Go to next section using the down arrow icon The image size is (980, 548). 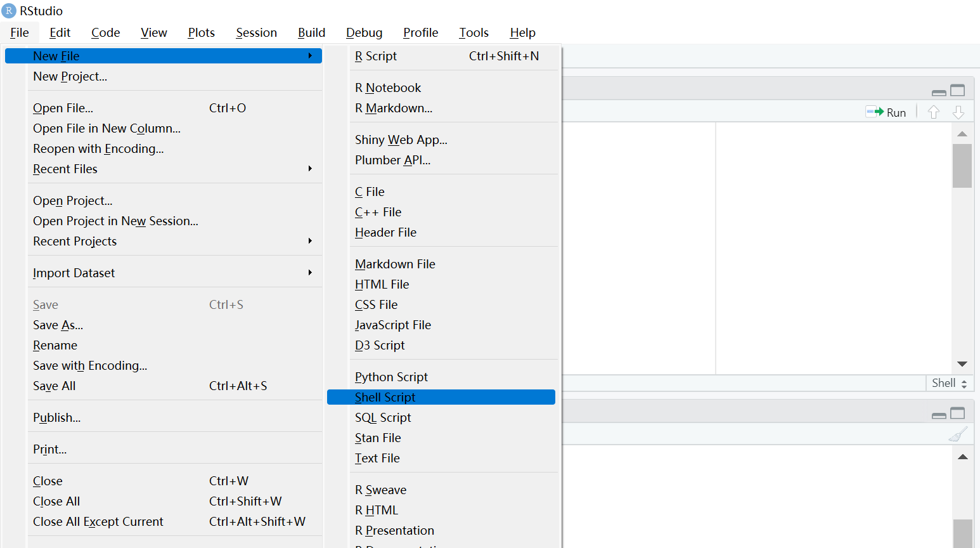click(958, 112)
